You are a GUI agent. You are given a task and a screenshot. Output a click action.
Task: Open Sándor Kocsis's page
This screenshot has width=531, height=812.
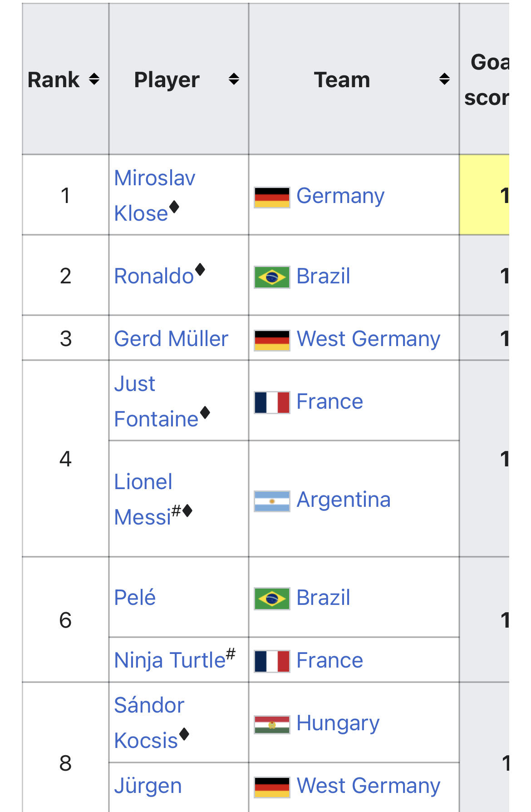tap(149, 723)
